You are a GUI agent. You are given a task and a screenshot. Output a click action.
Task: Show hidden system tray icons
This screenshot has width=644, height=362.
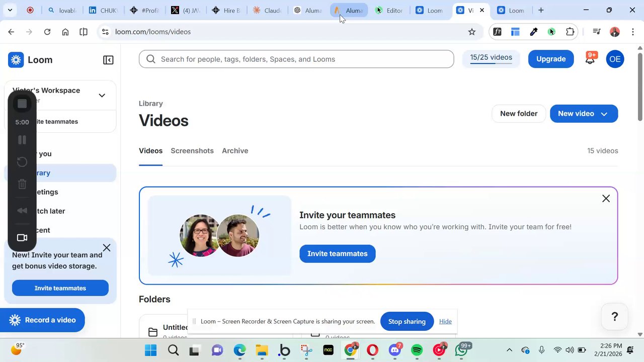pyautogui.click(x=509, y=350)
